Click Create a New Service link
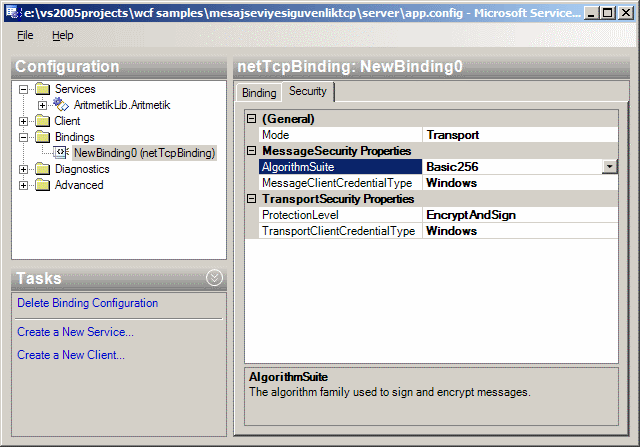640x447 pixels. point(75,331)
